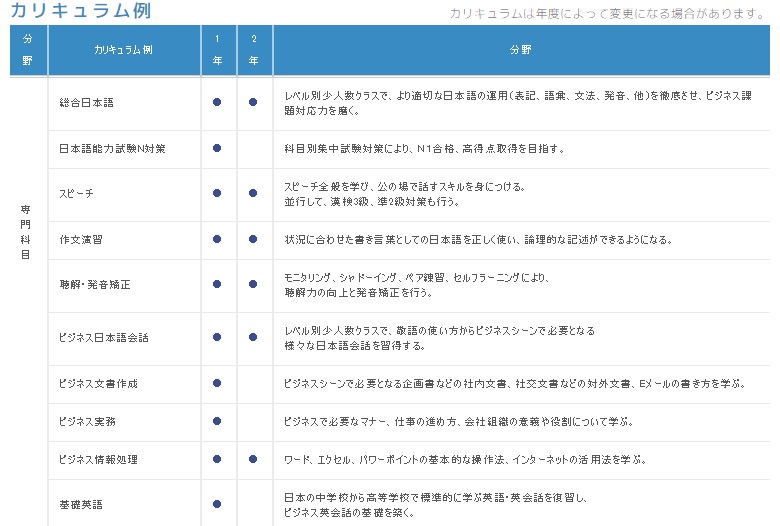This screenshot has height=526, width=780.
Task: Click the curriculum change notice at top right
Action: tap(608, 14)
